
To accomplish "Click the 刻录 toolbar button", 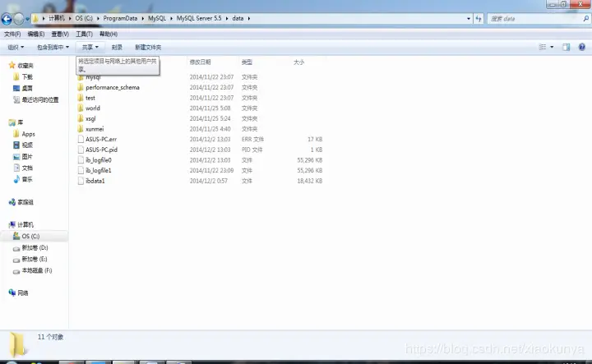I will click(x=117, y=47).
